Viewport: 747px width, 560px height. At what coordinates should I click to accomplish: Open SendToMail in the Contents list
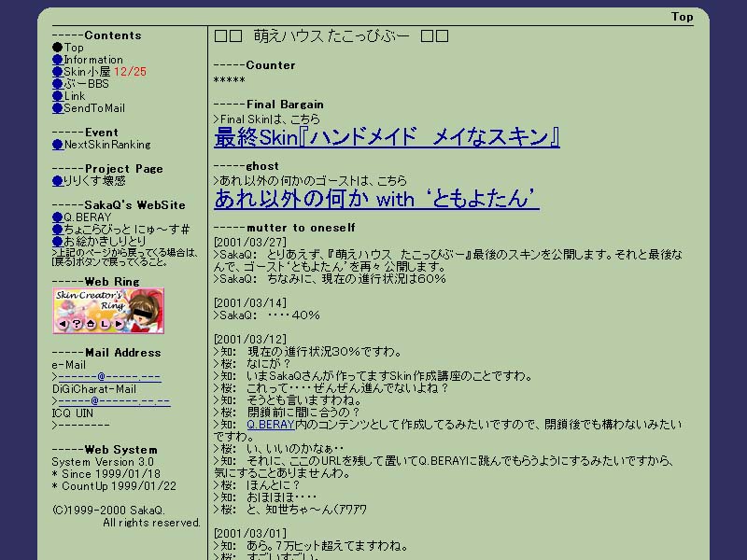coord(93,108)
